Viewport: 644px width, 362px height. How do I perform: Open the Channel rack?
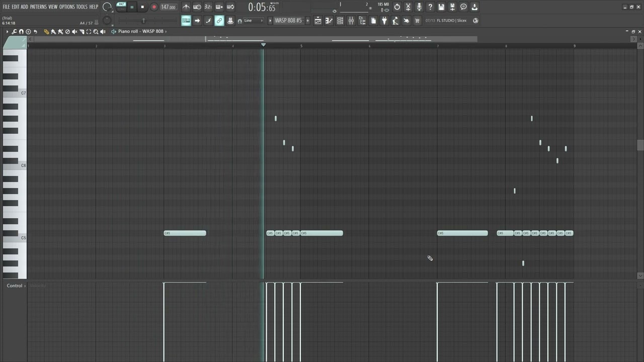pos(340,21)
